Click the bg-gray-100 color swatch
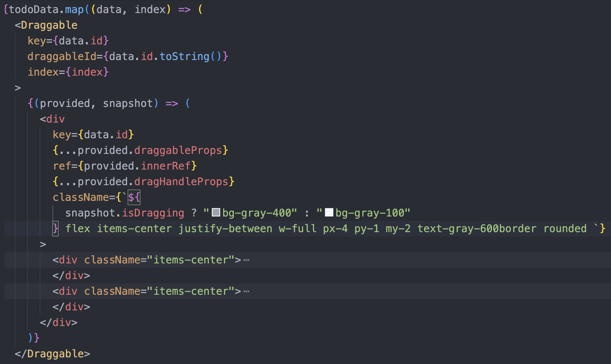The height and width of the screenshot is (364, 611). (329, 212)
